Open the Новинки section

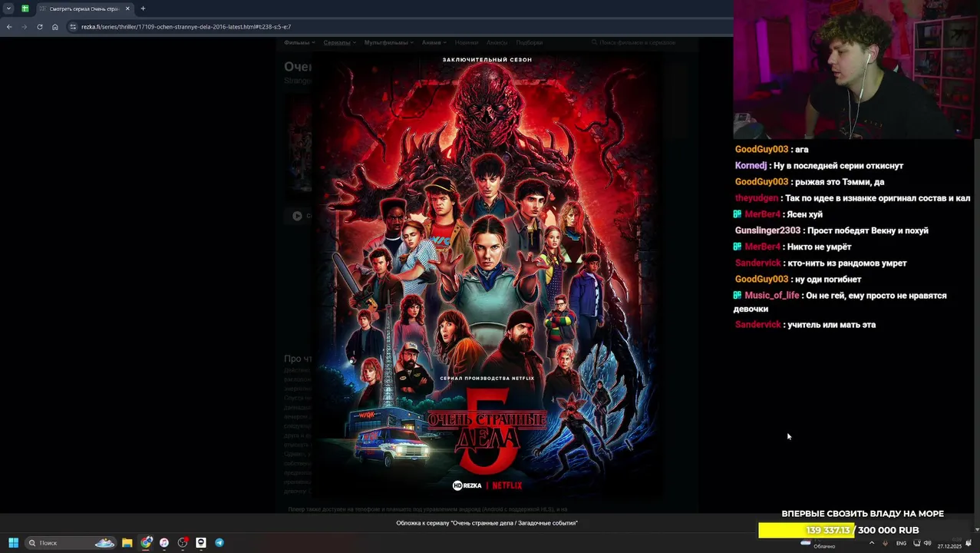pyautogui.click(x=467, y=43)
